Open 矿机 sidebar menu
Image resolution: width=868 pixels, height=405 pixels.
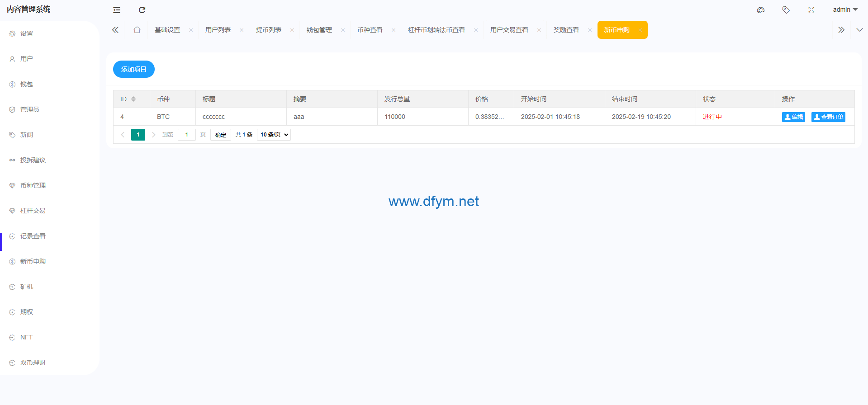pyautogui.click(x=50, y=287)
